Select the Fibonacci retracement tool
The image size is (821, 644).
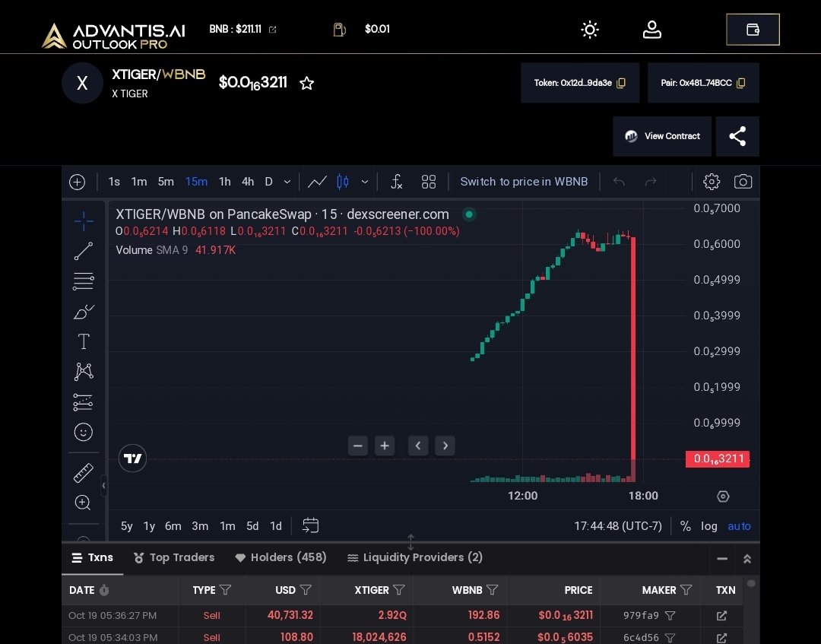84,281
